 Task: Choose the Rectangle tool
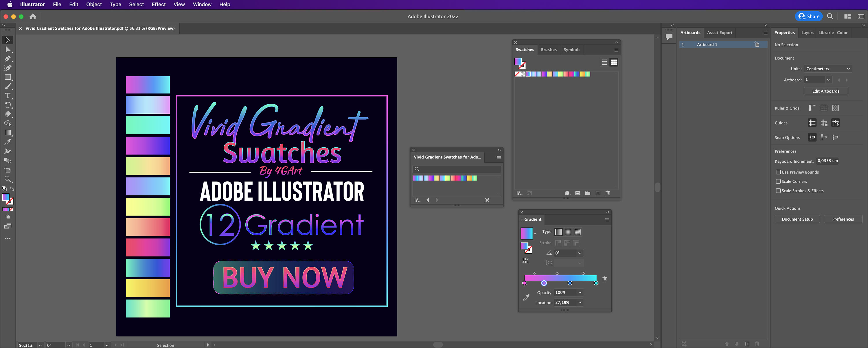tap(8, 77)
